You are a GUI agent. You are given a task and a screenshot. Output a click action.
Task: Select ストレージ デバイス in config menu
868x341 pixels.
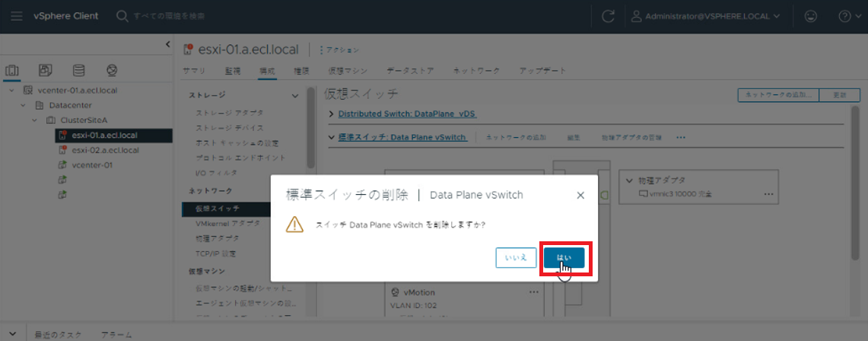(230, 128)
